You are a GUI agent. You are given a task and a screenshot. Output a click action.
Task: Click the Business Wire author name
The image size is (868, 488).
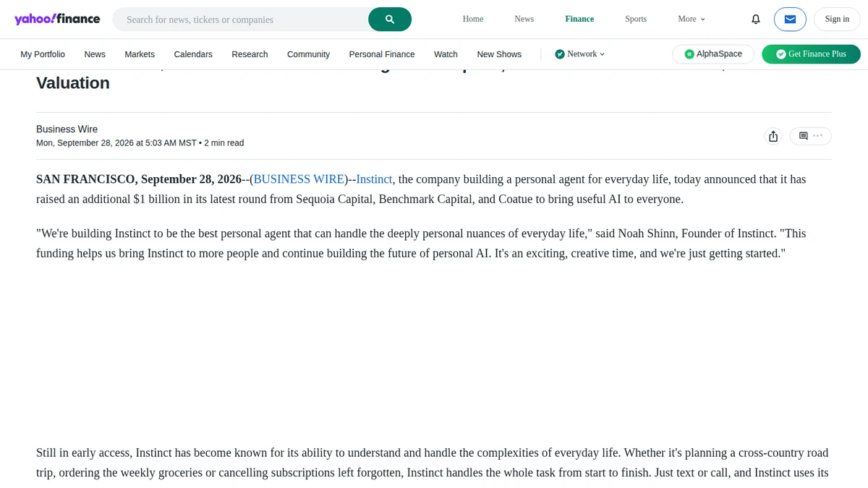(67, 129)
